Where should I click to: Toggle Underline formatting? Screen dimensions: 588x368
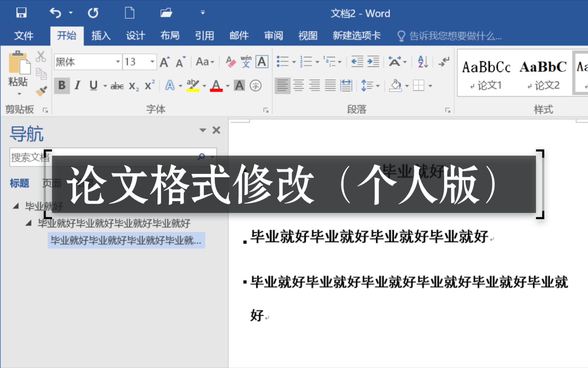tap(93, 85)
